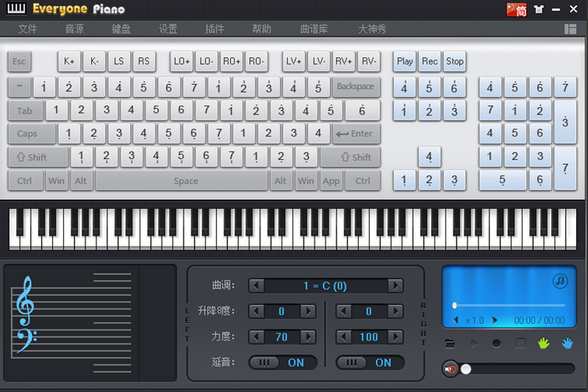Click the music note icon in blue display
Image resolution: width=588 pixels, height=392 pixels.
tap(560, 281)
